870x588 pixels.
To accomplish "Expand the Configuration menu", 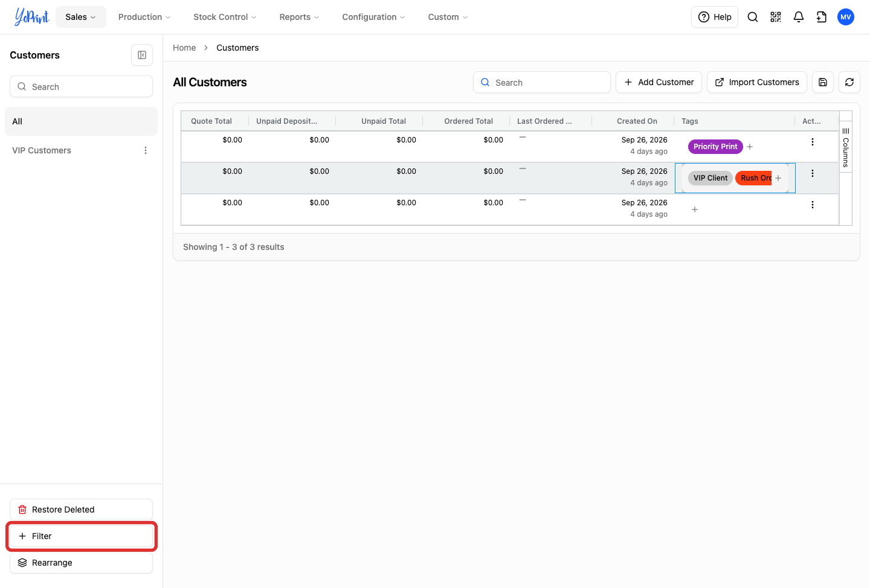I will 373,17.
